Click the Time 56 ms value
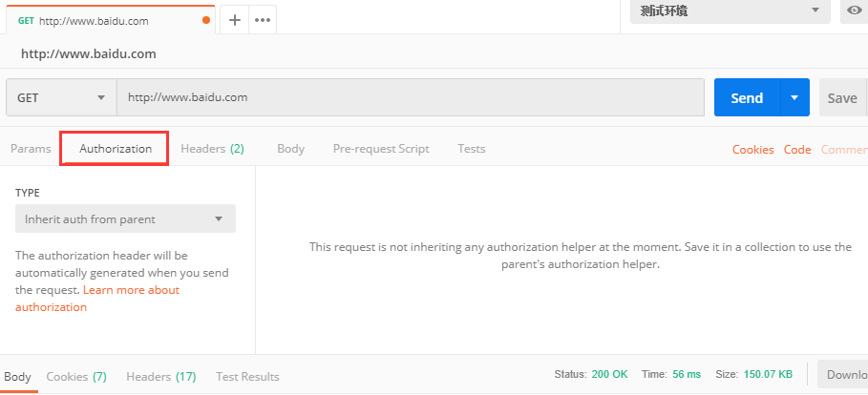This screenshot has height=395, width=868. (687, 374)
